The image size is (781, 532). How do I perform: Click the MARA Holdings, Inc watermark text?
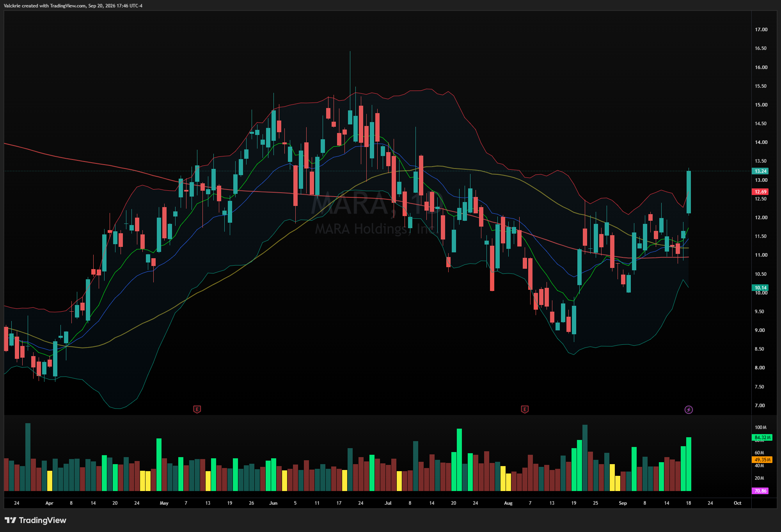375,229
